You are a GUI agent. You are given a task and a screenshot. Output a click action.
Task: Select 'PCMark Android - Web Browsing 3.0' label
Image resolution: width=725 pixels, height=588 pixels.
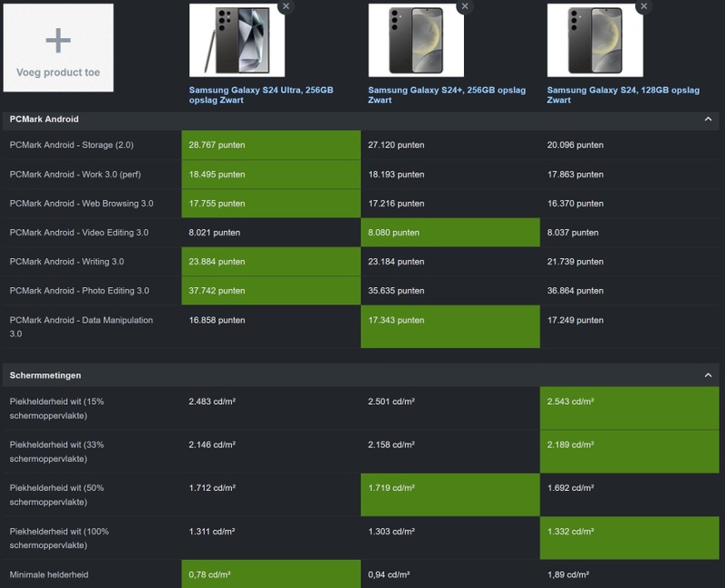[x=82, y=203]
